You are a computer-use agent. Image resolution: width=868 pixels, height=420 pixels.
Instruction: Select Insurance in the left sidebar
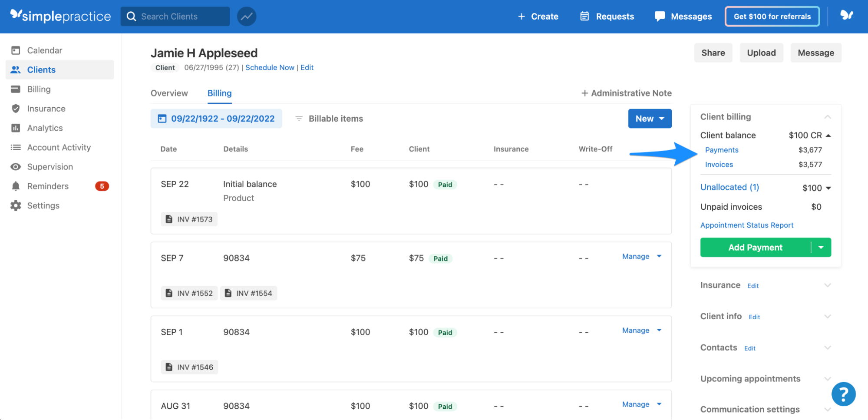[x=46, y=108]
